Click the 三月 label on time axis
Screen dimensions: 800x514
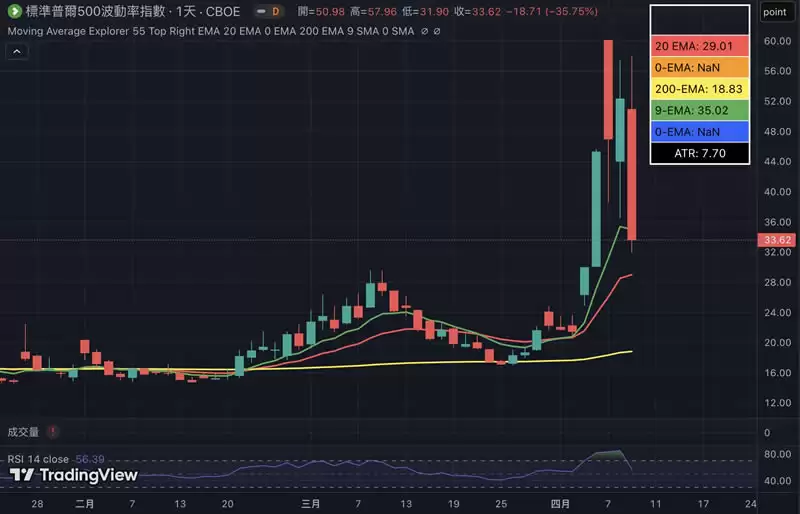click(310, 504)
